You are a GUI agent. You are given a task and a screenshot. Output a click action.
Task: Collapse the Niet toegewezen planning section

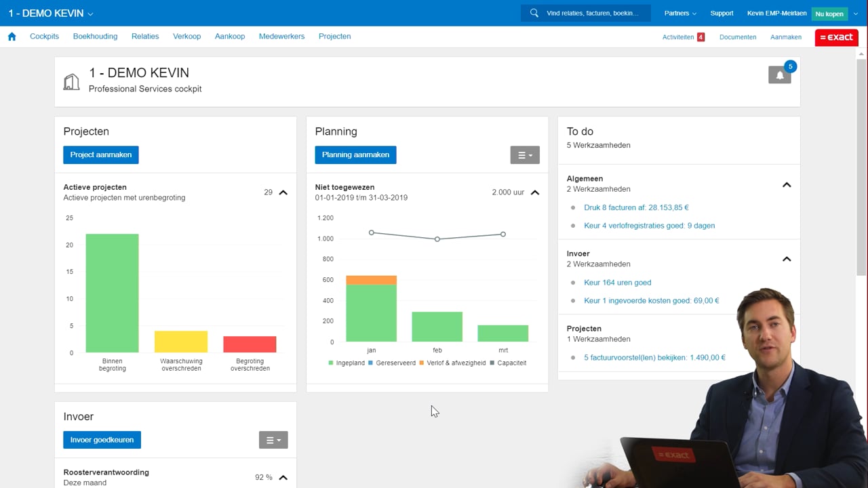click(535, 192)
